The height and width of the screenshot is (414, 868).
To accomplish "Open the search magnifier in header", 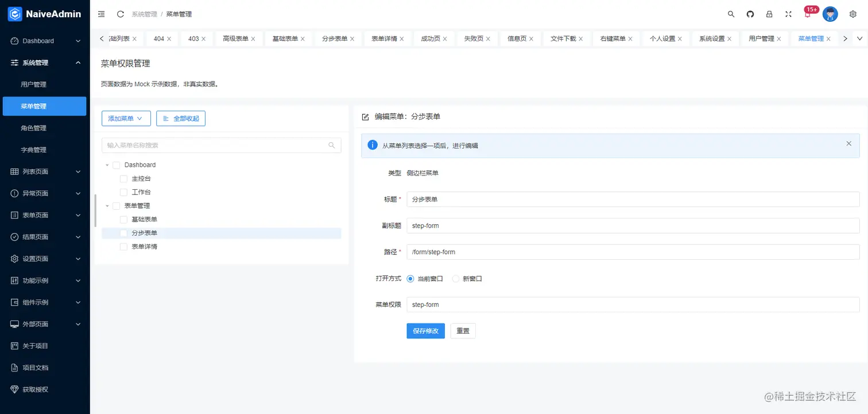I will (x=731, y=14).
